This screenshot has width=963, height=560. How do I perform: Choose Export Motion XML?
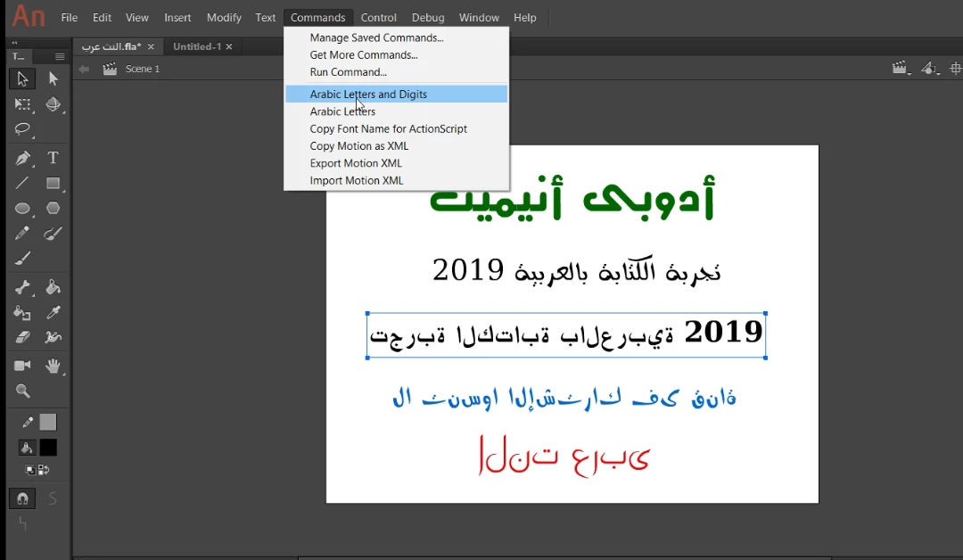tap(397, 163)
